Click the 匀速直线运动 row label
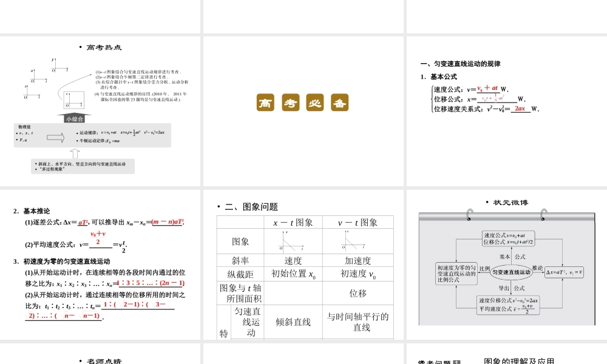This screenshot has height=364, width=607. [247, 322]
